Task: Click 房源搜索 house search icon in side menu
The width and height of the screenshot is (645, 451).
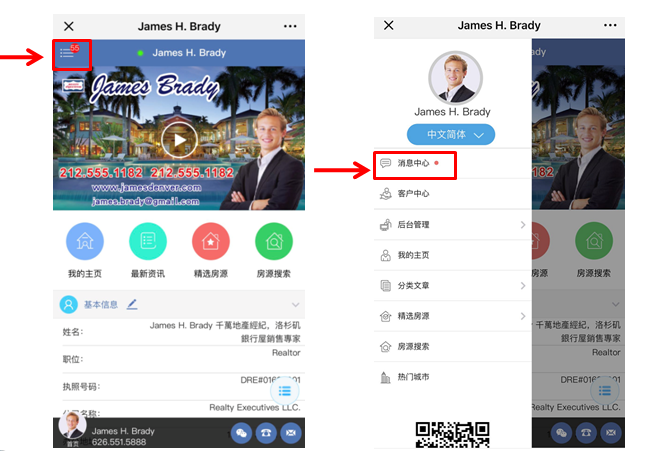Action: pyautogui.click(x=385, y=346)
